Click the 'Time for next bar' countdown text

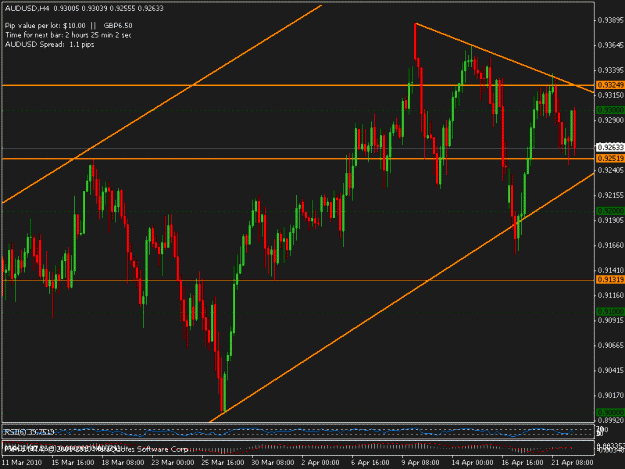coord(68,35)
